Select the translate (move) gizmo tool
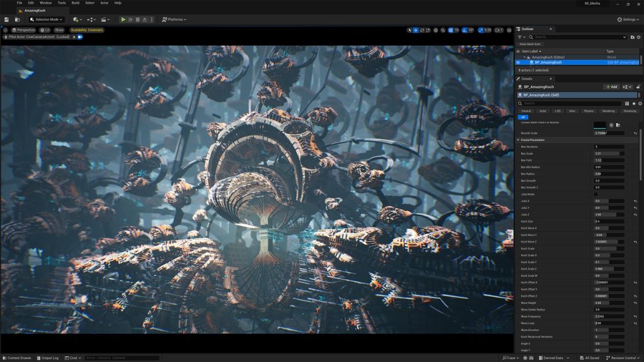 416,30
